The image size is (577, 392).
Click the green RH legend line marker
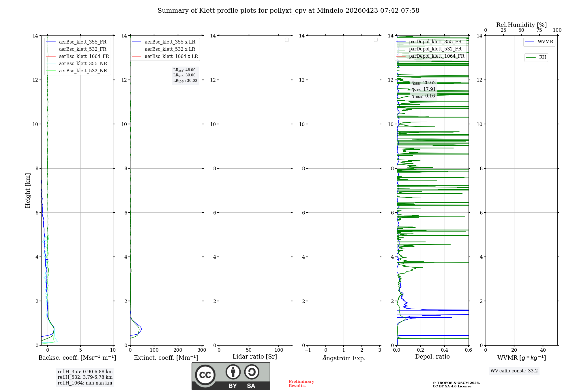click(x=531, y=57)
